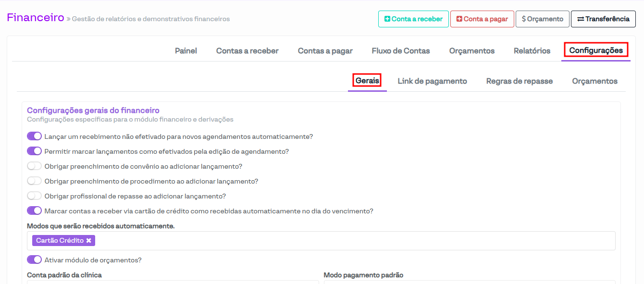The image size is (644, 284).
Task: Click the Conta a receber button
Action: click(413, 19)
